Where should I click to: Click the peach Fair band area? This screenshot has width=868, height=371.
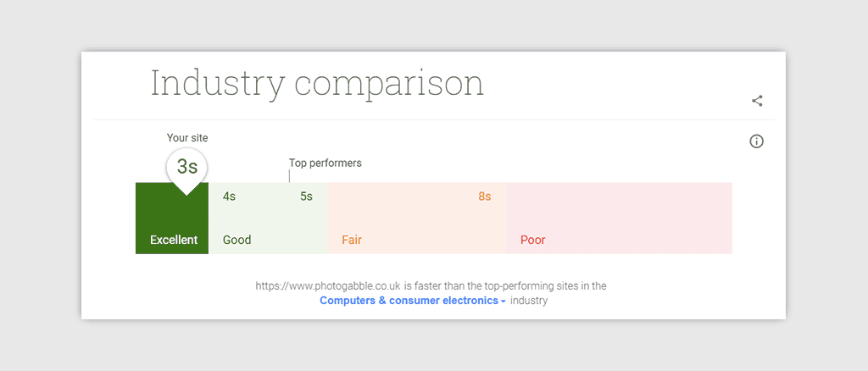pos(417,219)
